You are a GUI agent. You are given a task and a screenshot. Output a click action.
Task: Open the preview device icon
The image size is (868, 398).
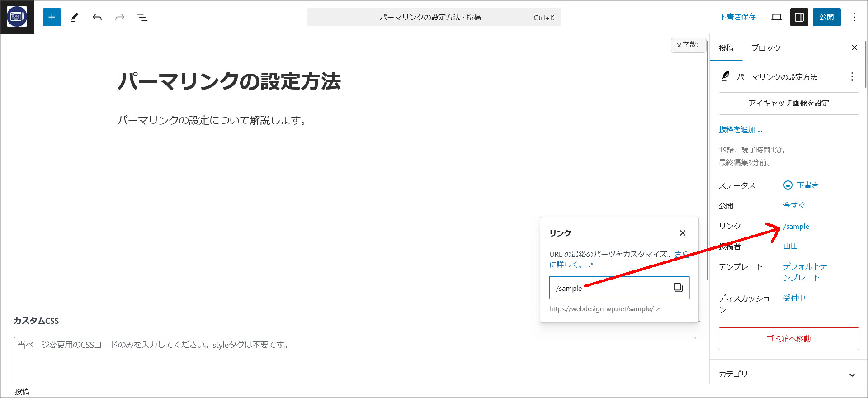777,17
